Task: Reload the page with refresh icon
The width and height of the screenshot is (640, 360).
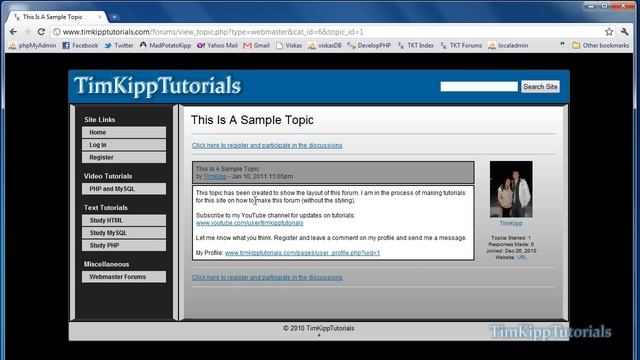Action: (x=41, y=32)
